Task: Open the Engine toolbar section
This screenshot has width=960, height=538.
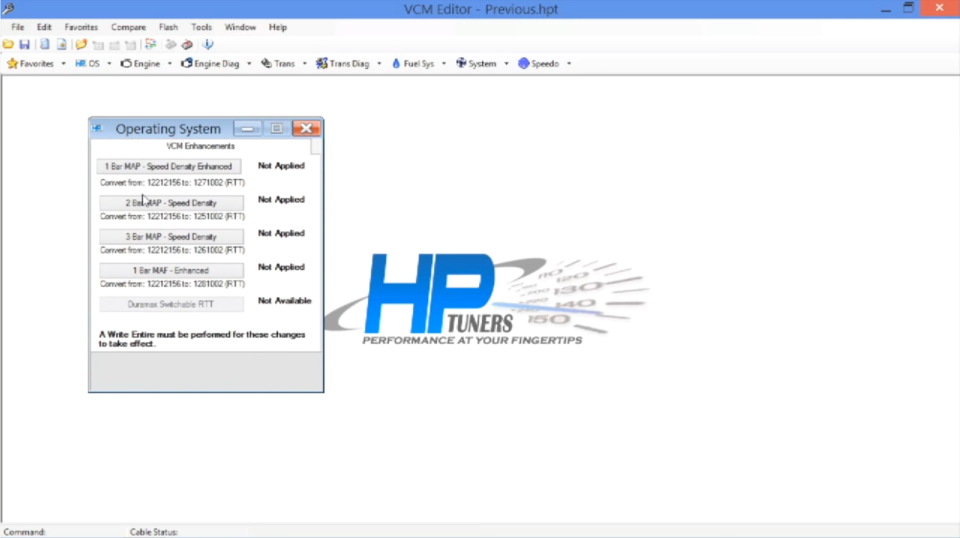Action: (x=140, y=64)
